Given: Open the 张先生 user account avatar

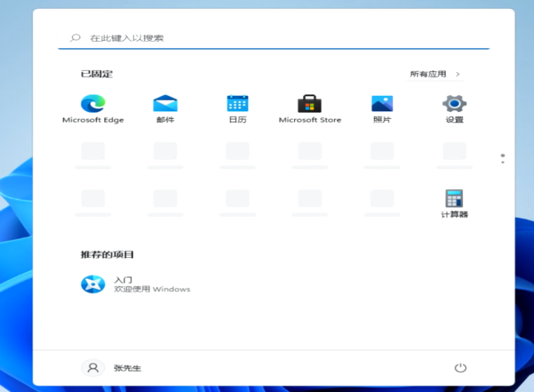Looking at the screenshot, I should 93,368.
